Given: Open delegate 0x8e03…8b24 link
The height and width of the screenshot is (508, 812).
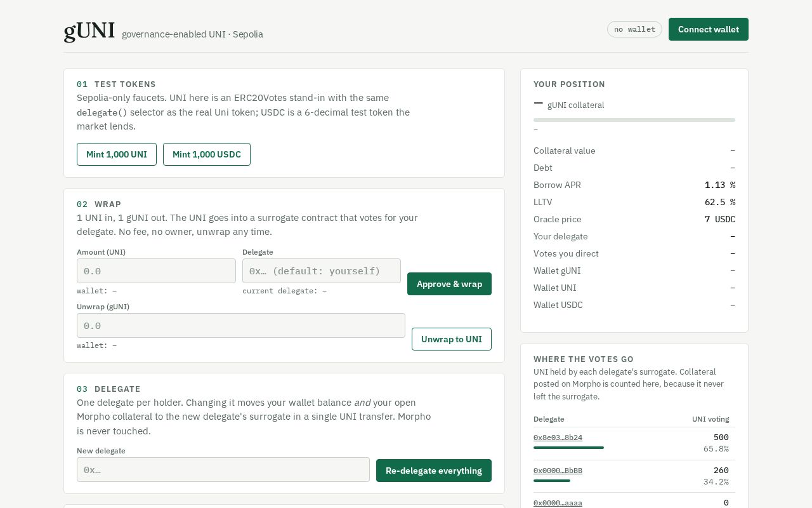Looking at the screenshot, I should point(558,438).
